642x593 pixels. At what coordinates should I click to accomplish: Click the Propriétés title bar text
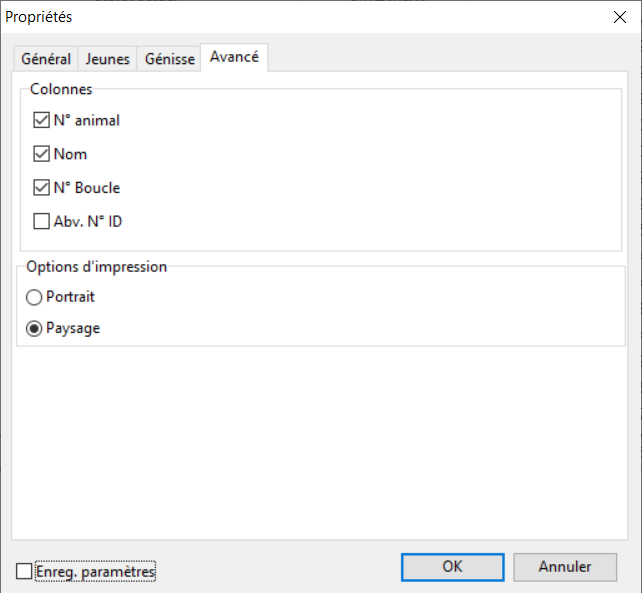(39, 17)
